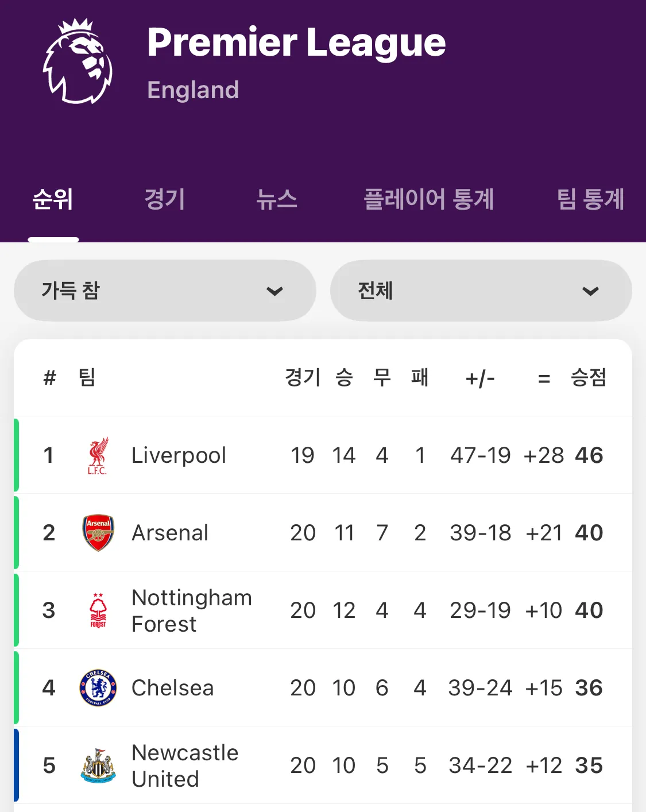Open the 팀 통계 tab
This screenshot has height=812, width=646.
(590, 199)
